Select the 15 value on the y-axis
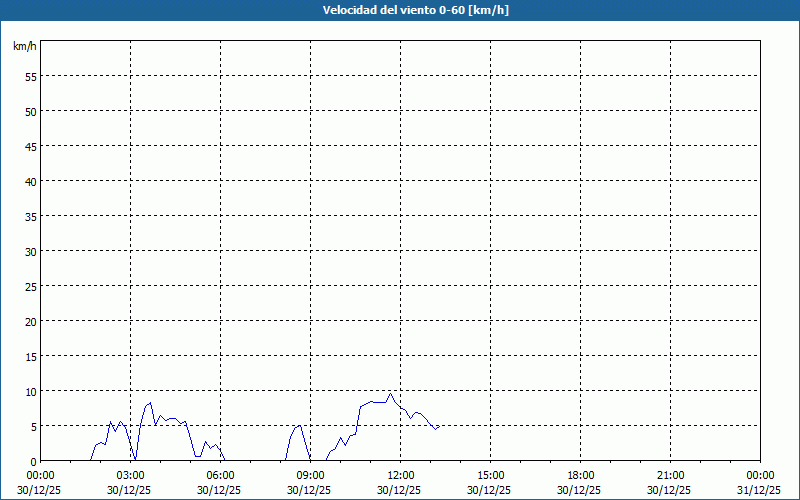Screen dimensions: 800x500 30,356
